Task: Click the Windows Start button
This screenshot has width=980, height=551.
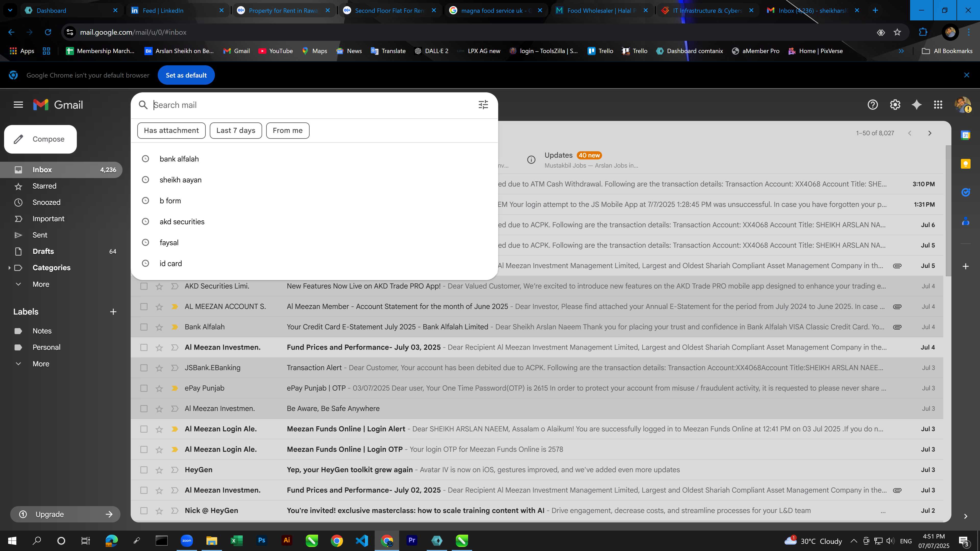Action: (12, 540)
